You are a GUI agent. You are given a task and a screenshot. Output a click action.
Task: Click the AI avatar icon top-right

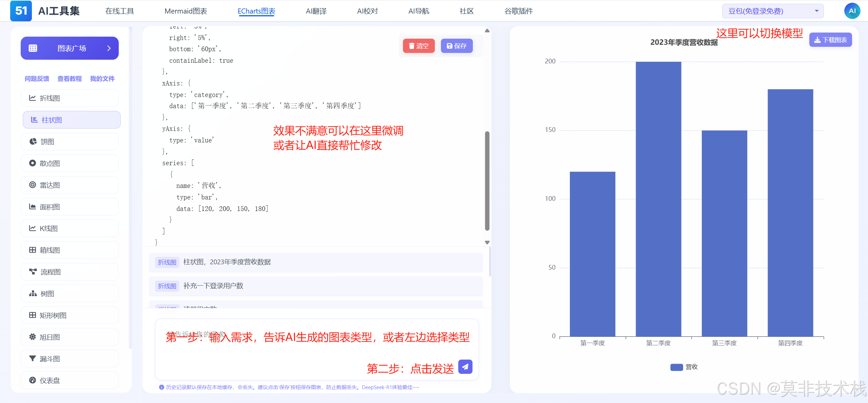[852, 11]
